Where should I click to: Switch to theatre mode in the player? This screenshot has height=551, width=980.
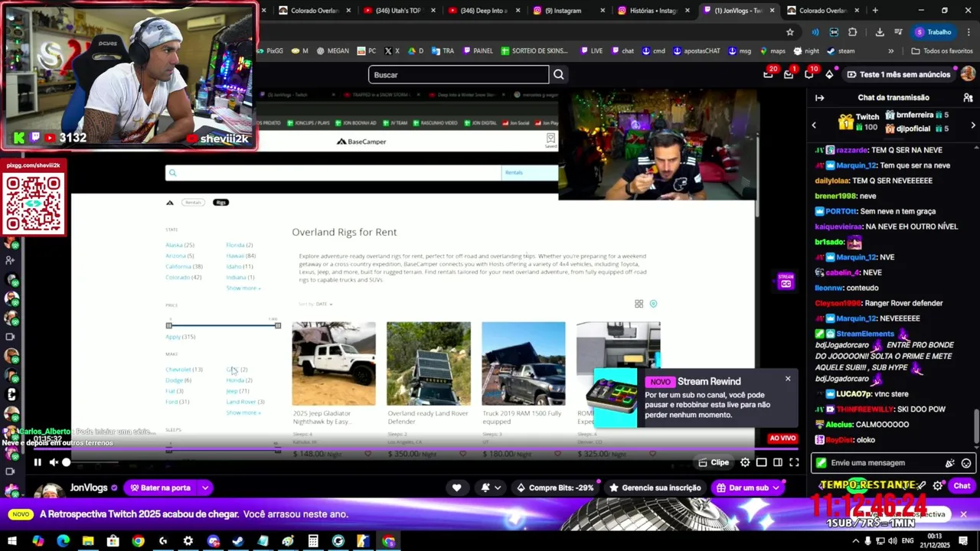(778, 462)
